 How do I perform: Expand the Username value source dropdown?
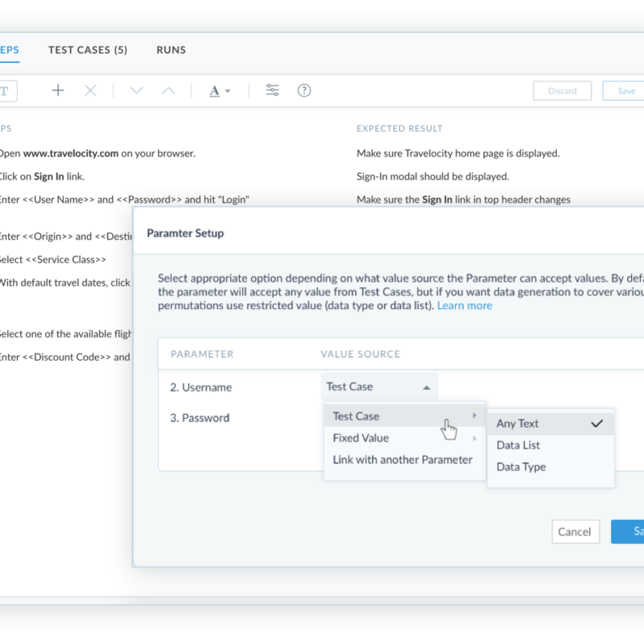pos(379,387)
